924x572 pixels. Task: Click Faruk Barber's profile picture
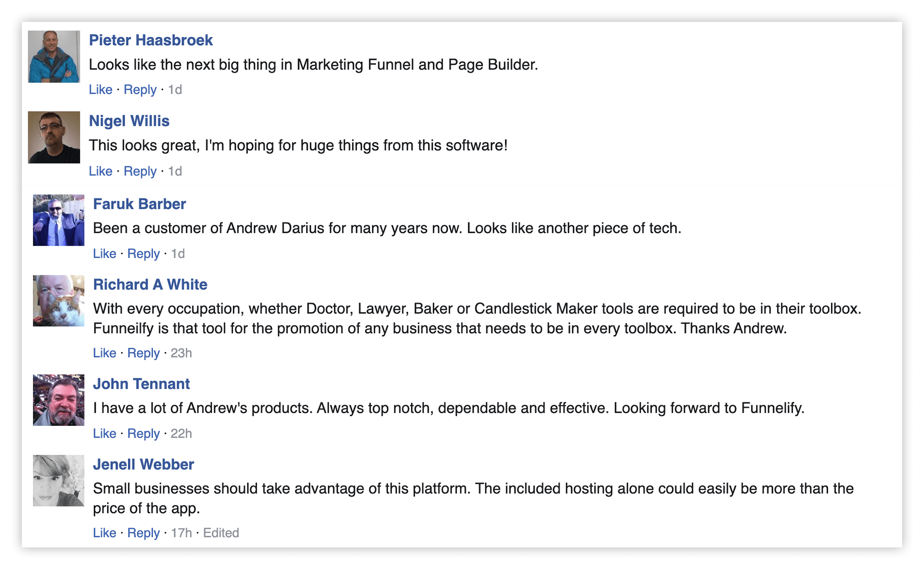pyautogui.click(x=59, y=220)
